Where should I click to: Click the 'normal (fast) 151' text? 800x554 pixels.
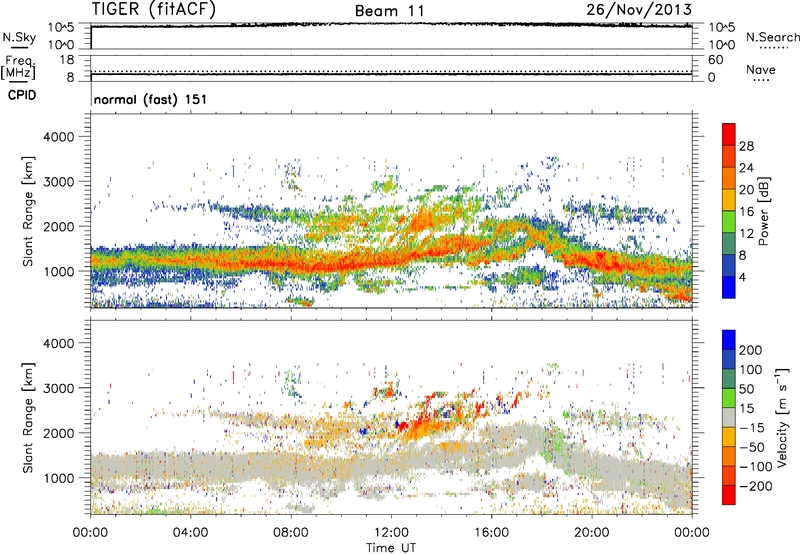[x=151, y=99]
